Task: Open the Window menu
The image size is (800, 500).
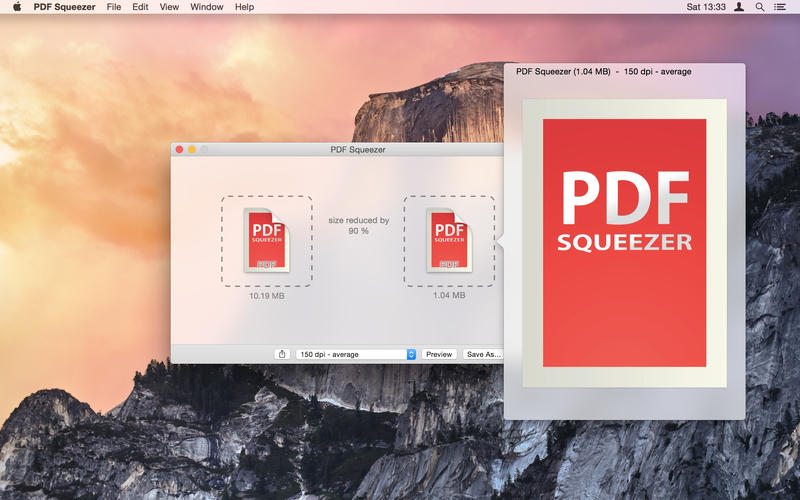Action: (x=207, y=7)
